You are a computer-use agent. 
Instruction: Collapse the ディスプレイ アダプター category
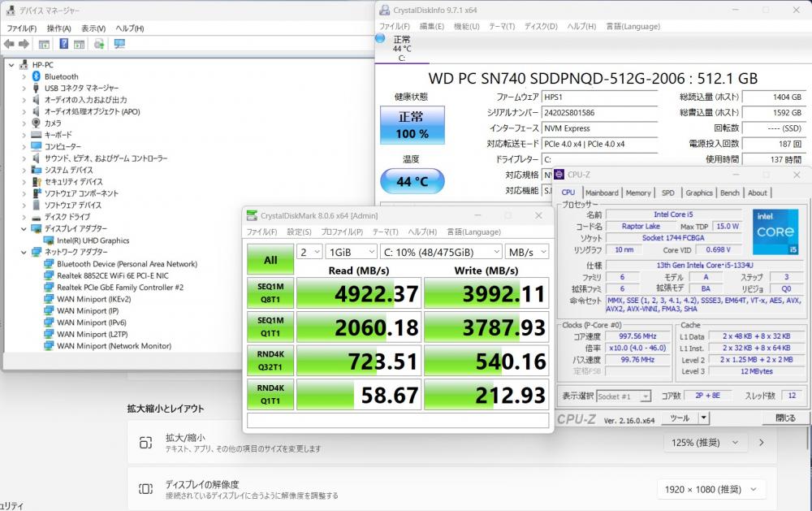pyautogui.click(x=24, y=229)
